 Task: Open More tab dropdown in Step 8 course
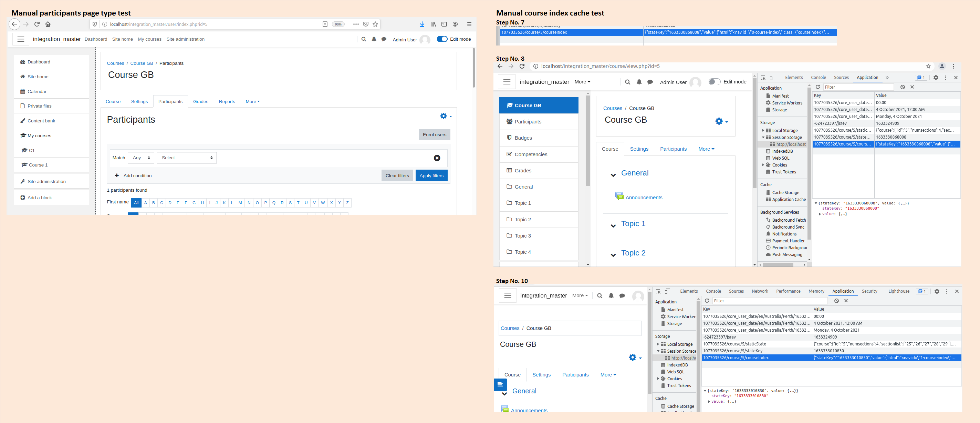(x=706, y=149)
